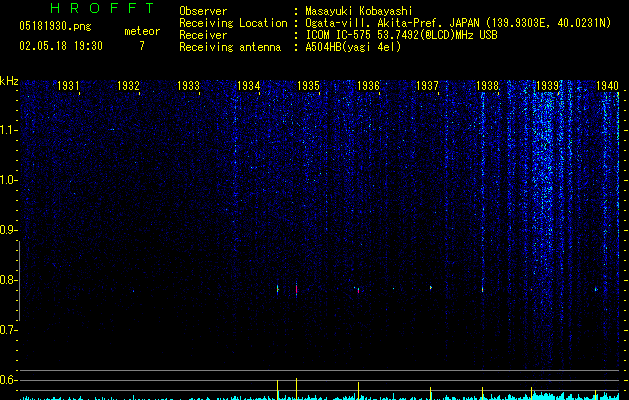Click the 1935 time marker

[x=308, y=85]
